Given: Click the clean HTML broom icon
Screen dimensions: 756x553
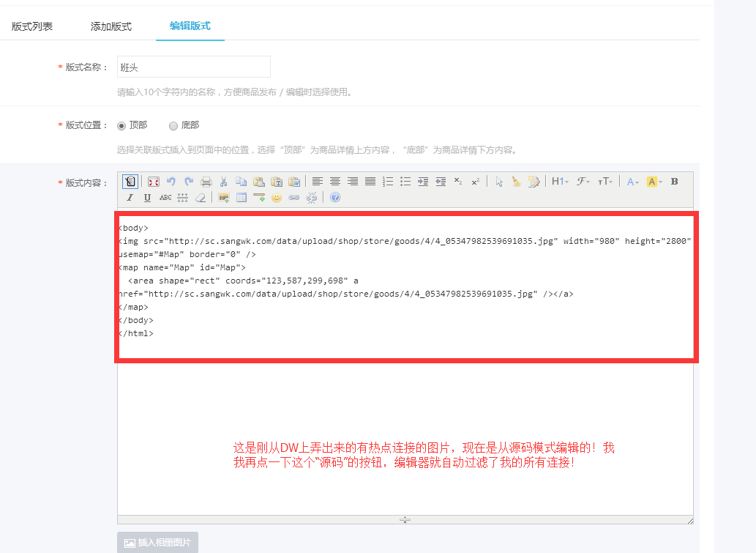Looking at the screenshot, I should tap(517, 182).
